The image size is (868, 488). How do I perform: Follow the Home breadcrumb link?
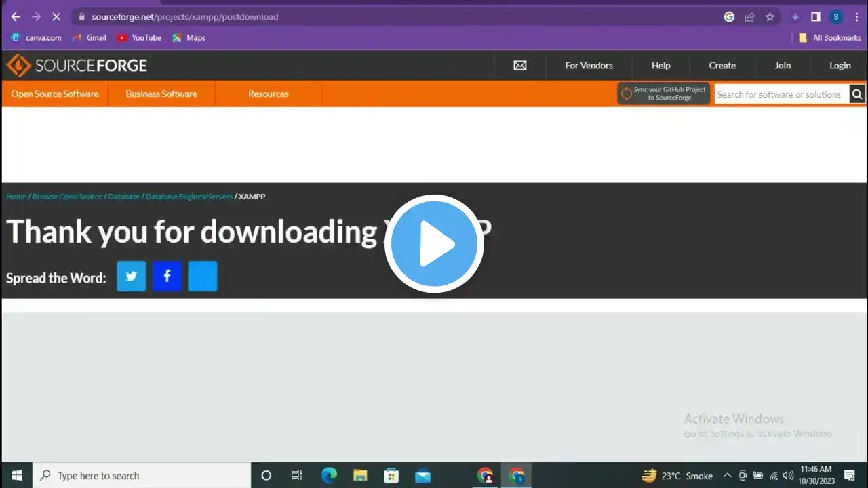pyautogui.click(x=16, y=197)
